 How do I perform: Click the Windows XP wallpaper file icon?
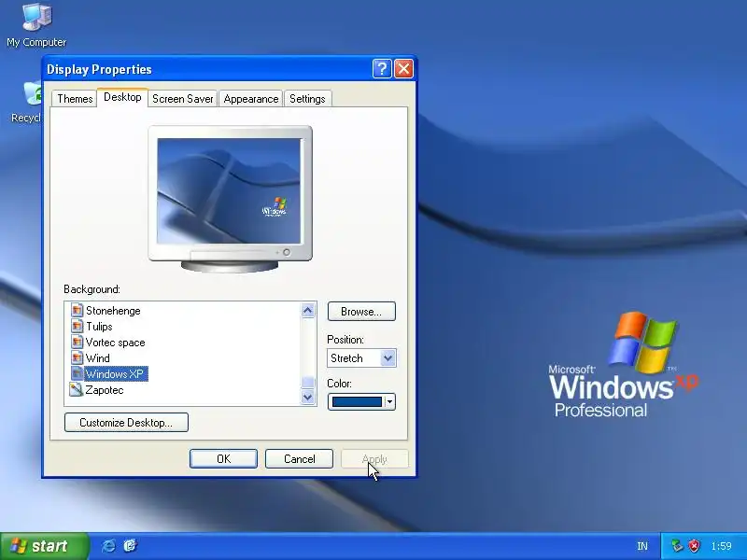[77, 374]
